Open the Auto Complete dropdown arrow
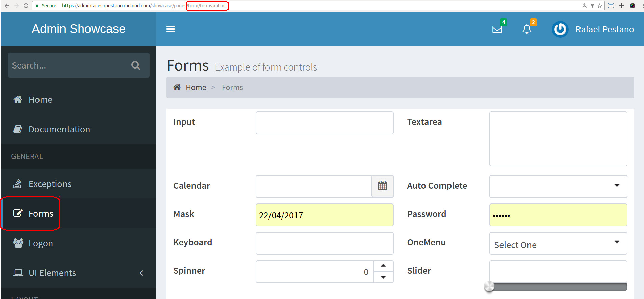The image size is (644, 299). [x=617, y=185]
